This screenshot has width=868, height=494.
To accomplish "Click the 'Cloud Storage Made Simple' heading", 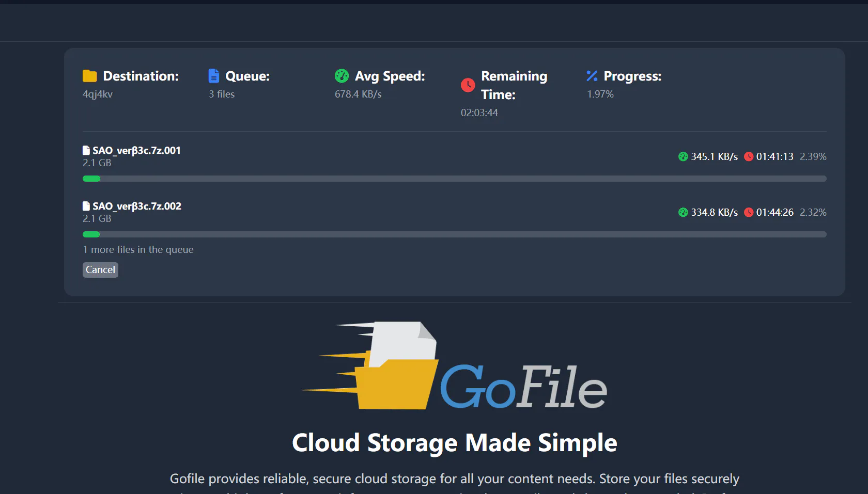I will pyautogui.click(x=454, y=443).
